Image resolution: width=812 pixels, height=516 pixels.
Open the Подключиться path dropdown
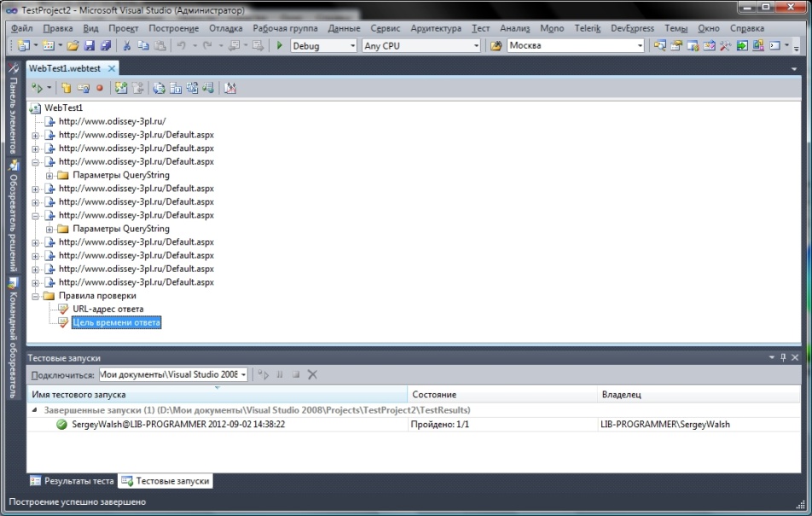coord(243,374)
